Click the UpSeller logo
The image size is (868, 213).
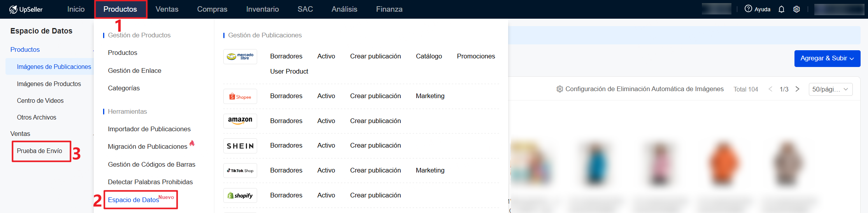coord(26,9)
